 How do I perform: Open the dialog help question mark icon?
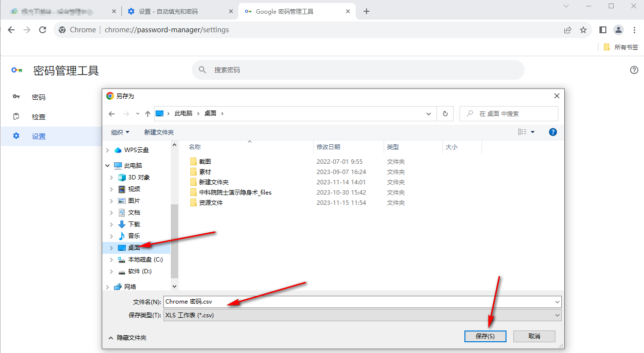553,132
